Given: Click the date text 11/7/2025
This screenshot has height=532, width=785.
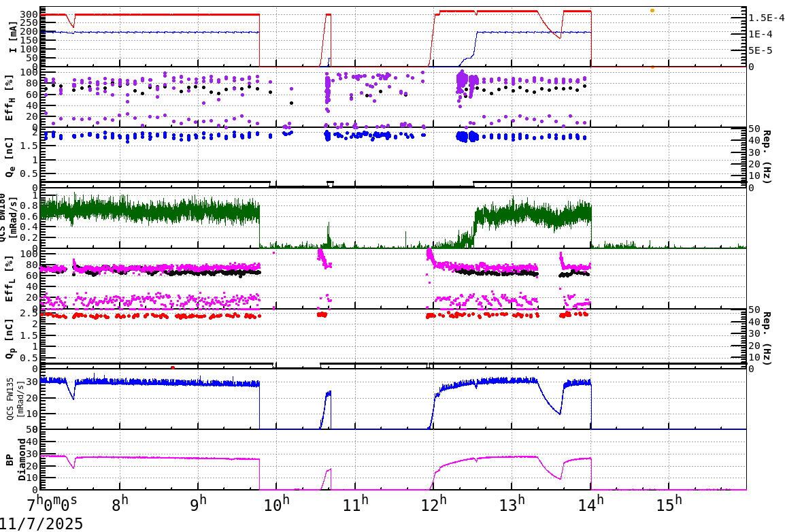Looking at the screenshot, I should (41, 523).
